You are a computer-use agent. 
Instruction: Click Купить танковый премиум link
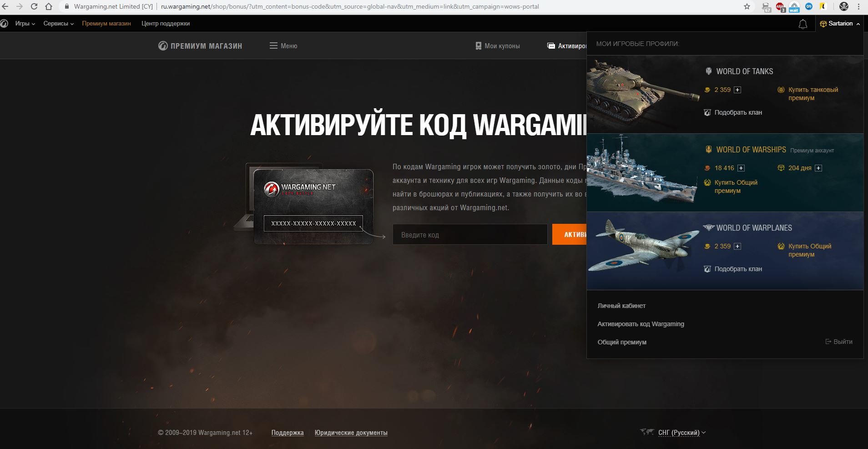(x=813, y=94)
